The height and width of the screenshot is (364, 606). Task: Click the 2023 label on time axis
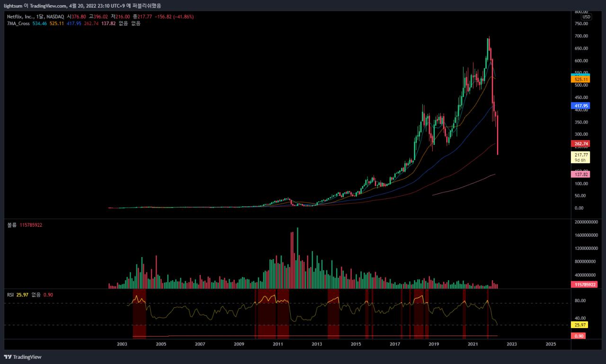coord(512,344)
